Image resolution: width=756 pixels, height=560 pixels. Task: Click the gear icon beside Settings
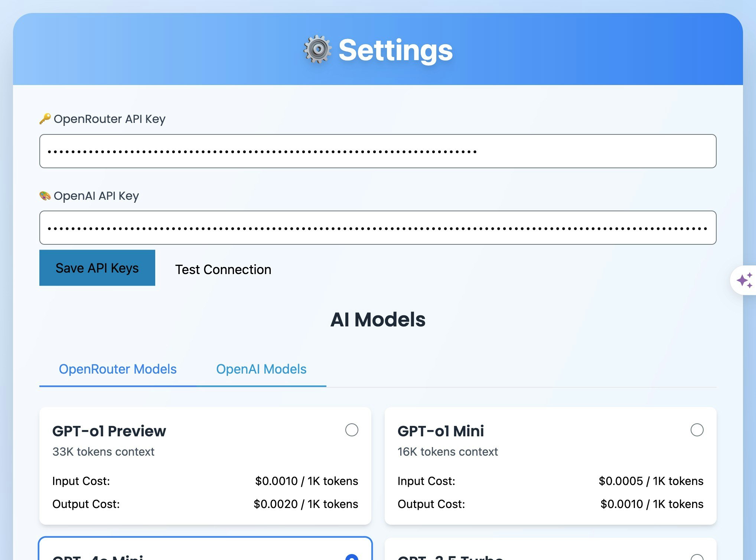coord(317,50)
